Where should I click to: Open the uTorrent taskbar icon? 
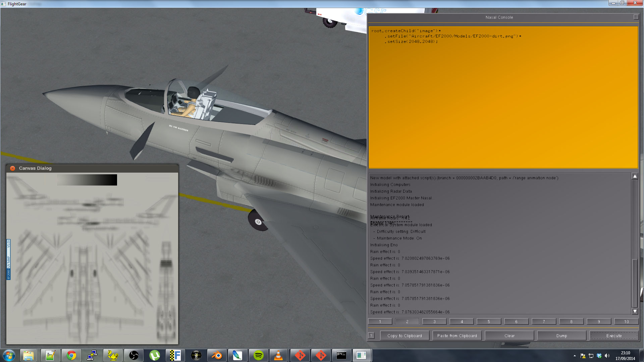(x=154, y=355)
